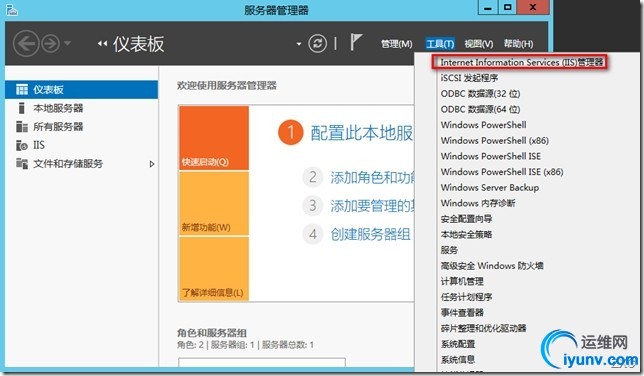Launch Windows PowerShell (x86)
This screenshot has height=376, width=644.
click(495, 141)
